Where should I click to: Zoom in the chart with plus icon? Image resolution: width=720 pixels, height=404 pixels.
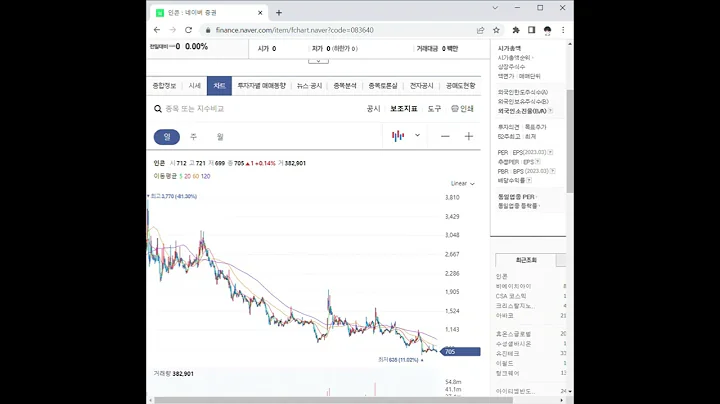pyautogui.click(x=469, y=136)
